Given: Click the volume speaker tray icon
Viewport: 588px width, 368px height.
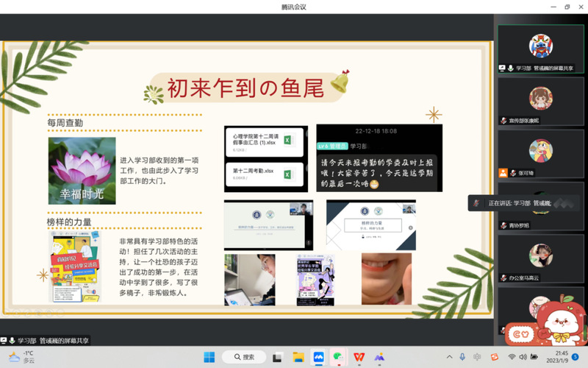Looking at the screenshot, I should point(523,357).
